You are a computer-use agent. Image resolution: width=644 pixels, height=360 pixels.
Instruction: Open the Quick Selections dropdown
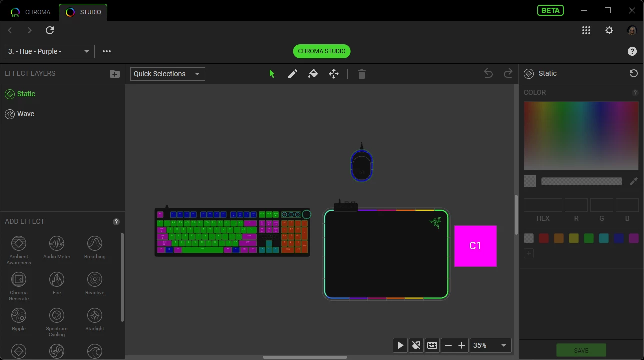point(168,74)
